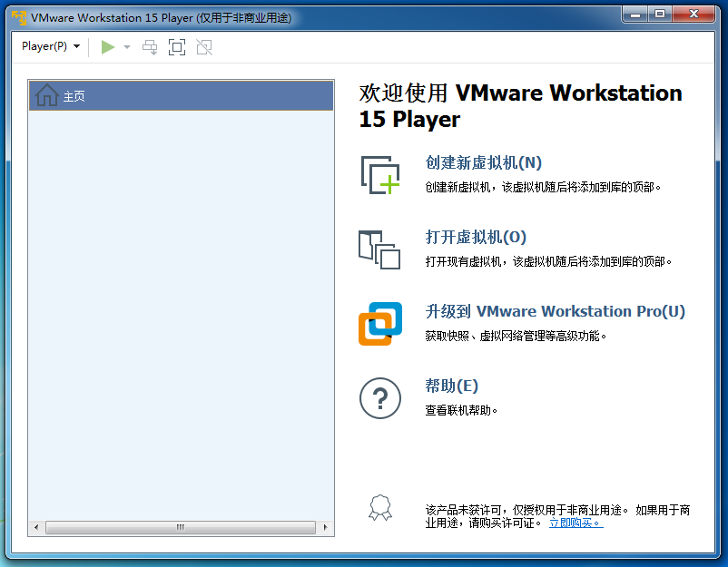Click Send Ctrl+Alt+Del toolbar icon
This screenshot has width=728, height=567.
[150, 47]
